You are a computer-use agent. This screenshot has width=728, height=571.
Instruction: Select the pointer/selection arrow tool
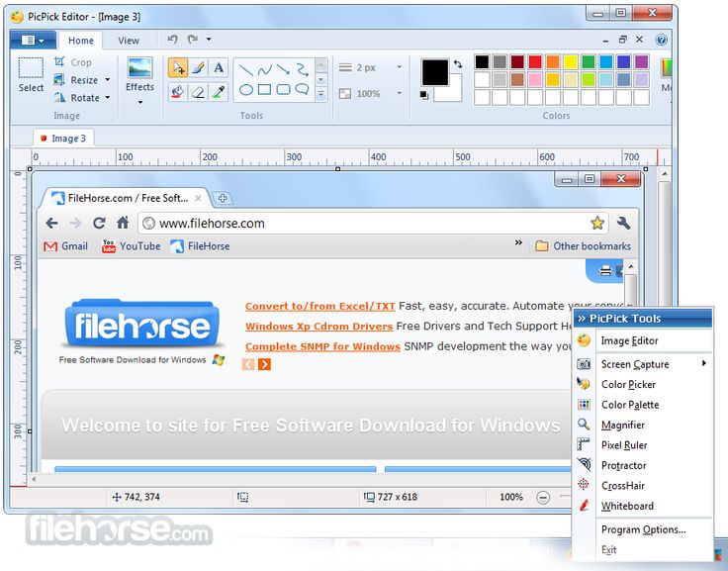[178, 68]
